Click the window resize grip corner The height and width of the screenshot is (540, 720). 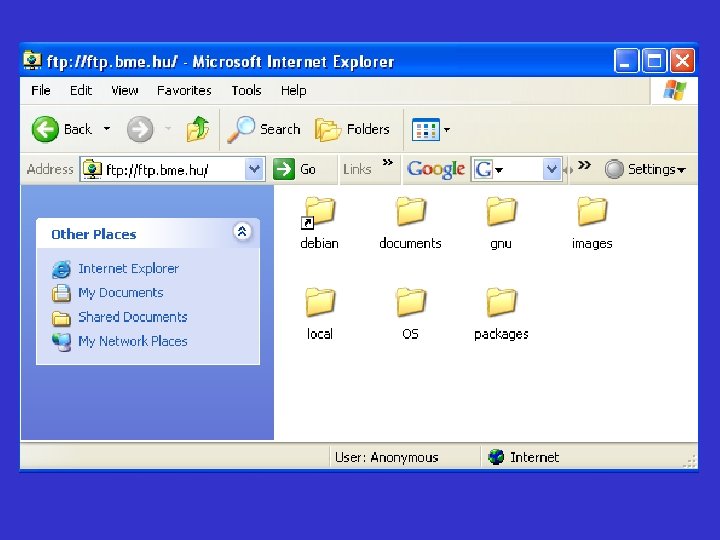coord(690,461)
